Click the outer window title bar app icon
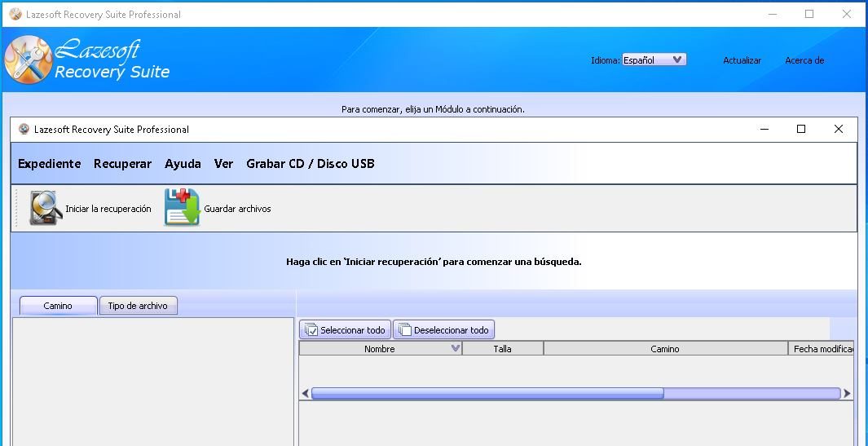 15,14
